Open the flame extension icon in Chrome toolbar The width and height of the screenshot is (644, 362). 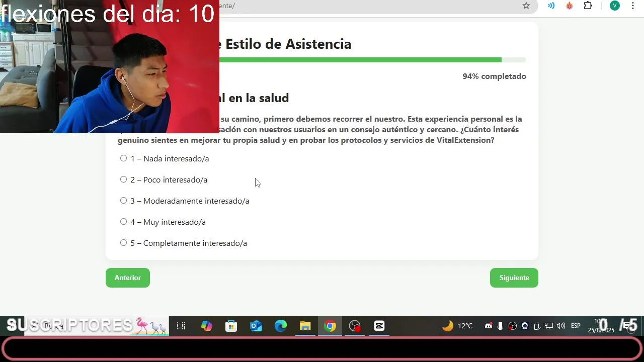pos(570,6)
